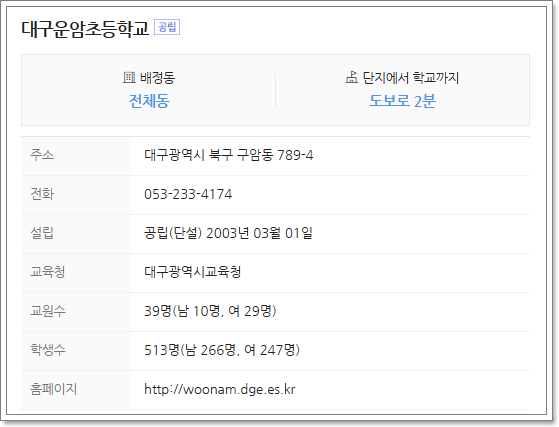Click the founding date 공립(단설) 2003년 03월 01일
Screen dimensions: 559x427
tap(228, 233)
